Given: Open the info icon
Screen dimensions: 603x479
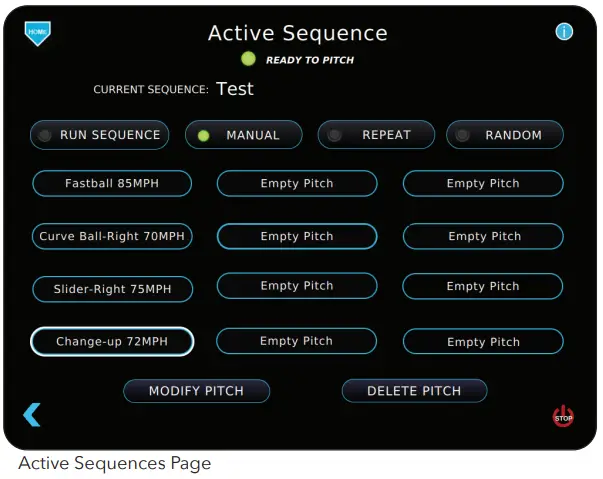Looking at the screenshot, I should (x=564, y=32).
